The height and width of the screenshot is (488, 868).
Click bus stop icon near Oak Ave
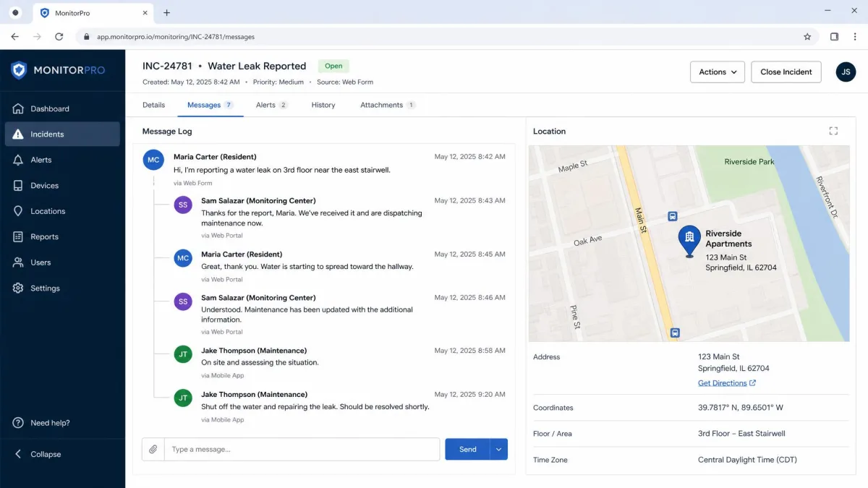pos(673,215)
